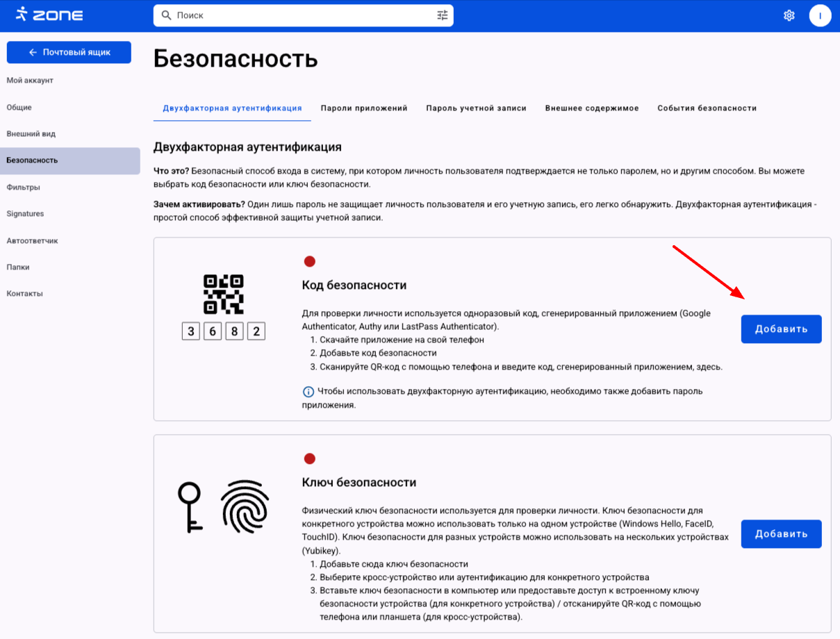Open События безопасности tab

coord(707,108)
